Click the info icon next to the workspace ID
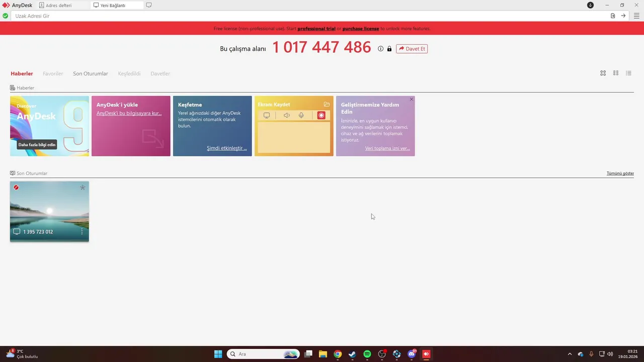The width and height of the screenshot is (644, 362). pos(381,49)
